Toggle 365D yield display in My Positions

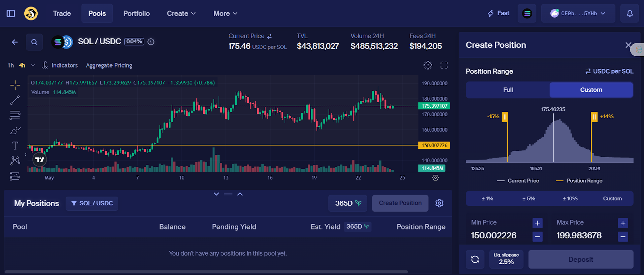pyautogui.click(x=348, y=203)
